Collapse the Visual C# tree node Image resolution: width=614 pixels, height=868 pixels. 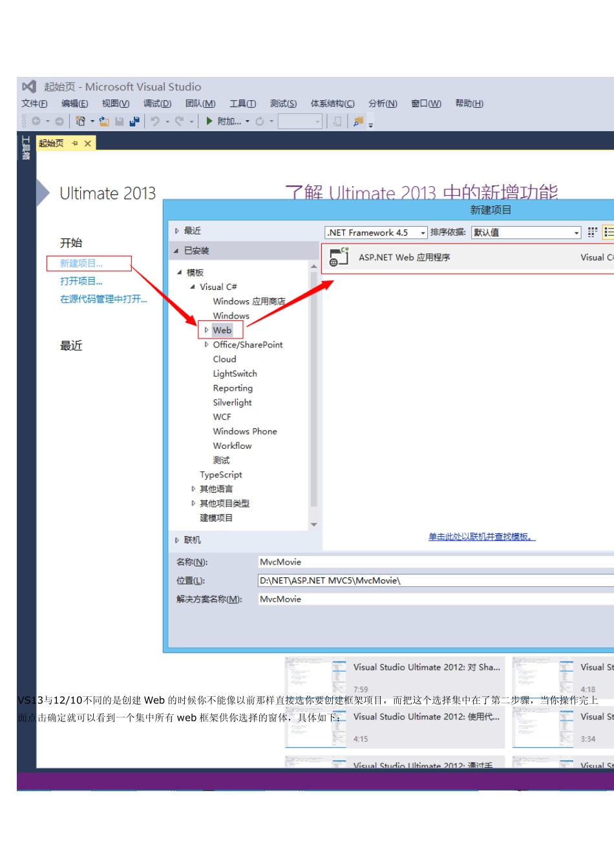pos(193,287)
